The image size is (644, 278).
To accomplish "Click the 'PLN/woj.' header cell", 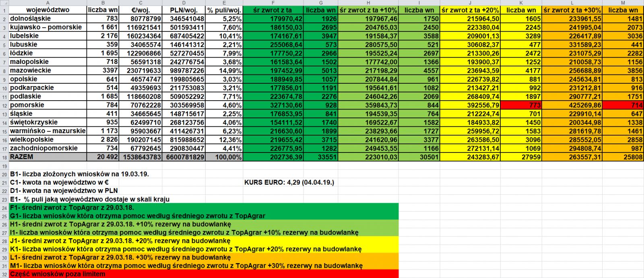I will (184, 10).
